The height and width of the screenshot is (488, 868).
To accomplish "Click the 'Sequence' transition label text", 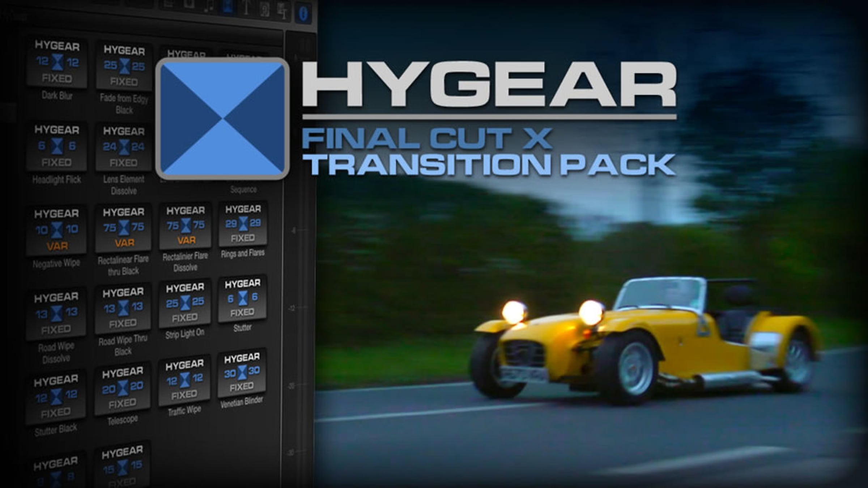I will pos(243,189).
